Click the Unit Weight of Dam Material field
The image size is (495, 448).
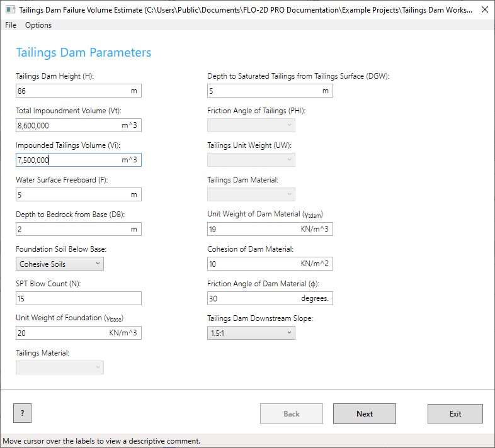[x=253, y=230]
